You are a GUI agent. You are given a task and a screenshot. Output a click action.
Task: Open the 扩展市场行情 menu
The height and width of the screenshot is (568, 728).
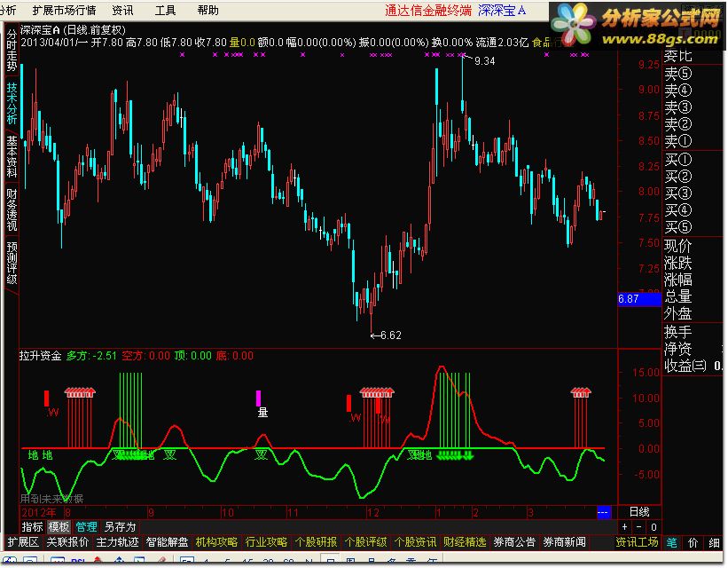(x=64, y=11)
